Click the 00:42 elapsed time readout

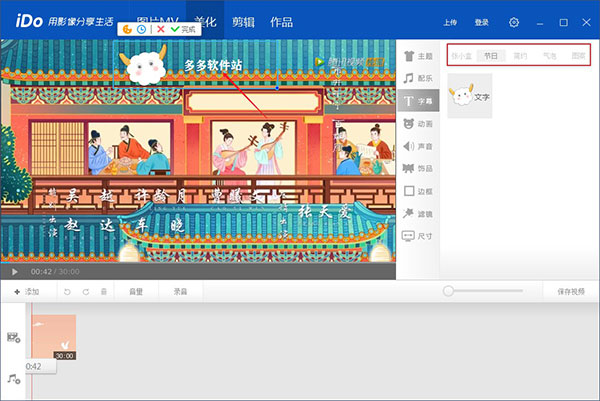pos(41,272)
